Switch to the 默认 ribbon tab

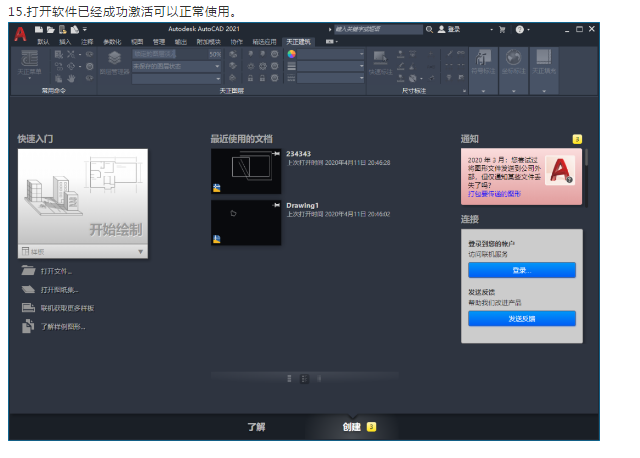tap(43, 42)
